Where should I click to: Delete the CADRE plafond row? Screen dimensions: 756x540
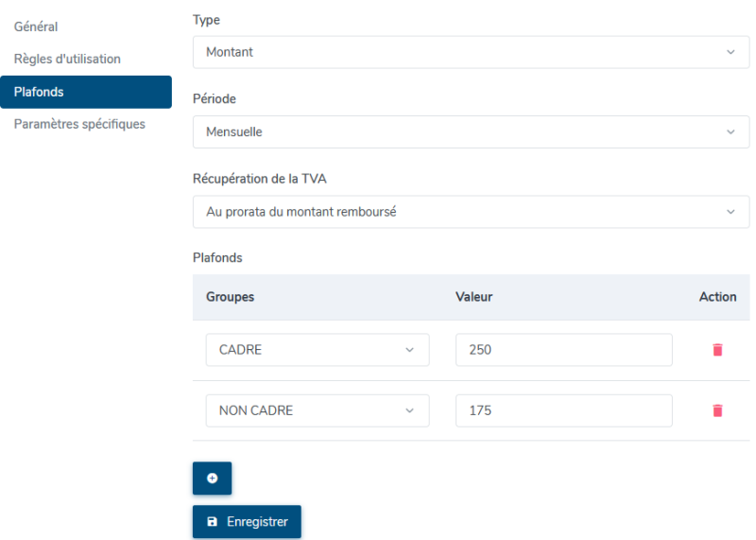(717, 350)
